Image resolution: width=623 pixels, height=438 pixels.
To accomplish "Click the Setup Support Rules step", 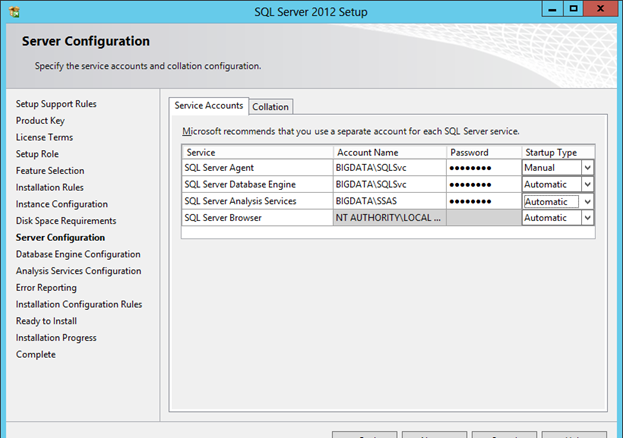I will (x=56, y=104).
